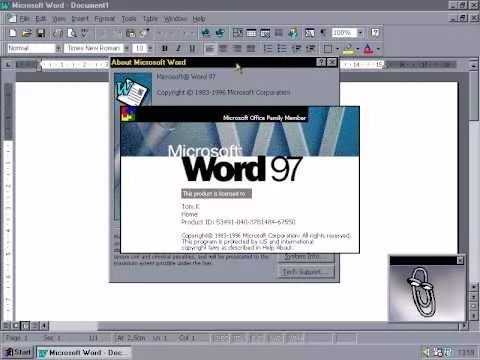Click the ruler tab alignment selector

[x=8, y=64]
